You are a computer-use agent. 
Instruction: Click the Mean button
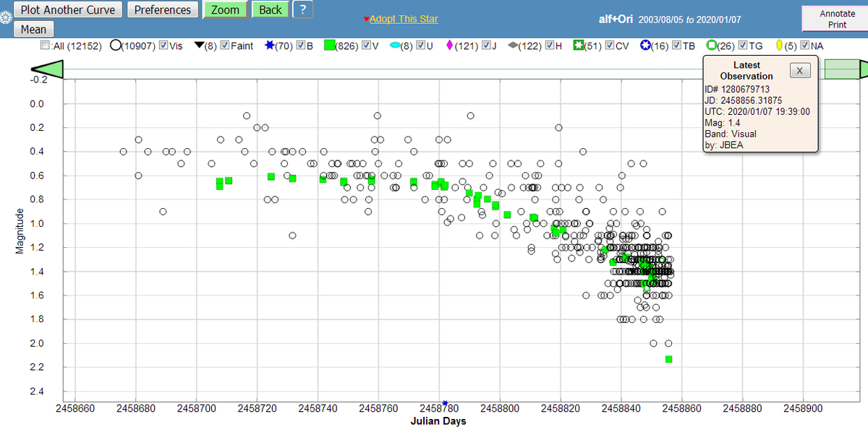click(x=33, y=30)
